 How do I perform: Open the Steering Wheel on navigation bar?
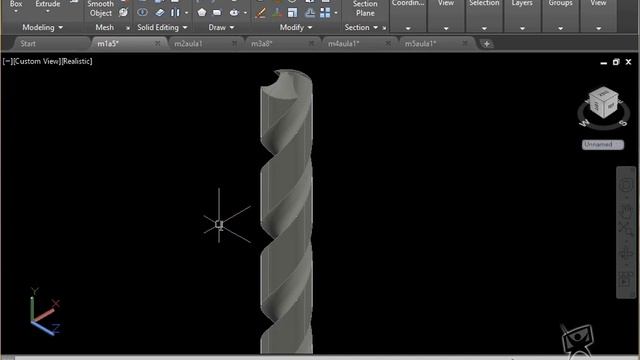pyautogui.click(x=626, y=185)
